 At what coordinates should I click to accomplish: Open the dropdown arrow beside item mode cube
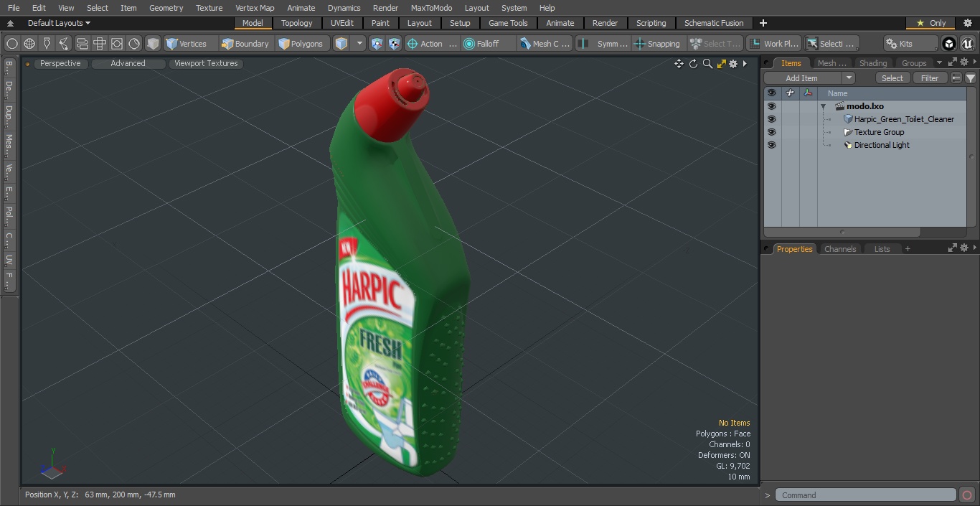point(359,44)
